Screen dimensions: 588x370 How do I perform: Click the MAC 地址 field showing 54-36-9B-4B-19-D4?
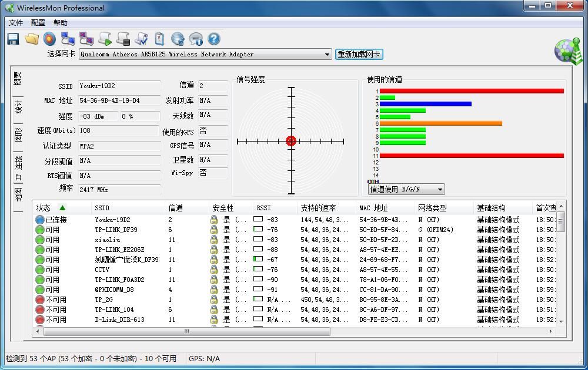pyautogui.click(x=119, y=101)
